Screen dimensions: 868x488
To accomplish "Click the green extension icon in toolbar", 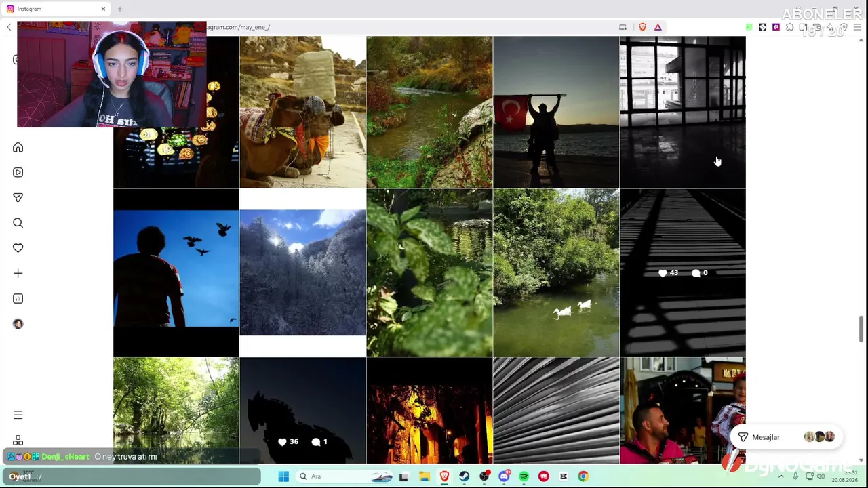I will tap(749, 27).
